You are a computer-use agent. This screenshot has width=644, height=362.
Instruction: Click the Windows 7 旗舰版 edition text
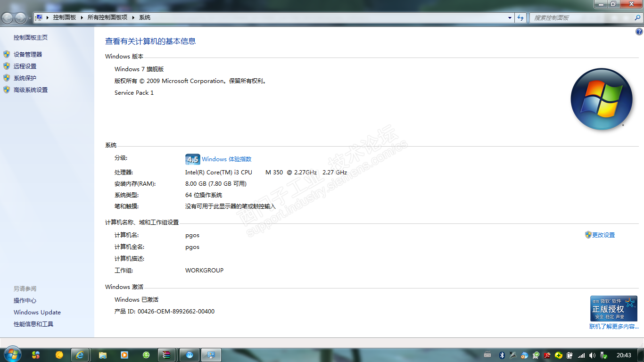(139, 69)
